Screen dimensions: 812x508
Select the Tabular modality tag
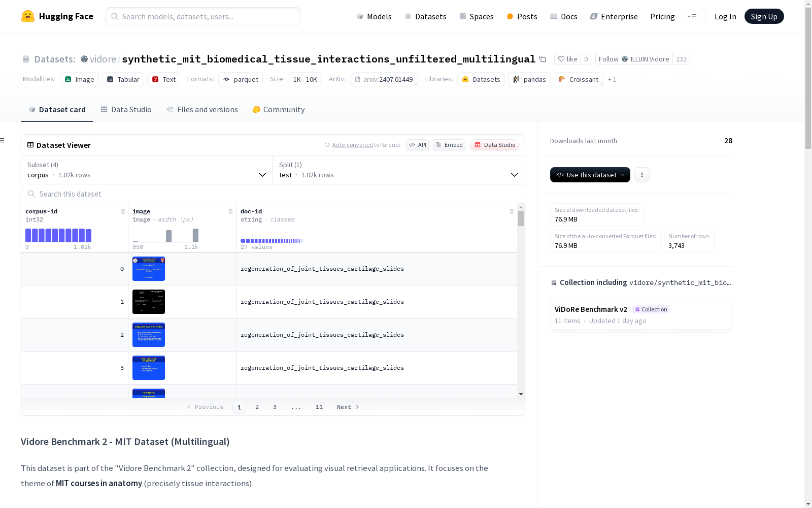[123, 79]
